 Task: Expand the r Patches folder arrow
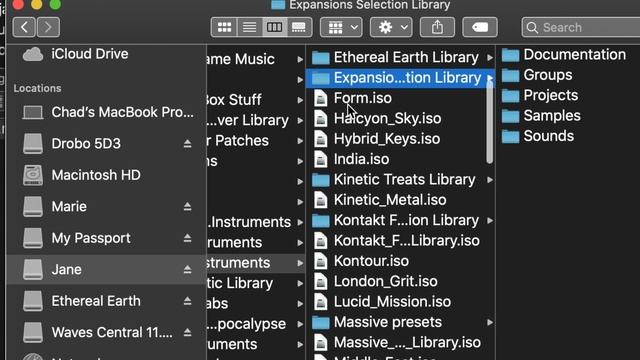(300, 141)
